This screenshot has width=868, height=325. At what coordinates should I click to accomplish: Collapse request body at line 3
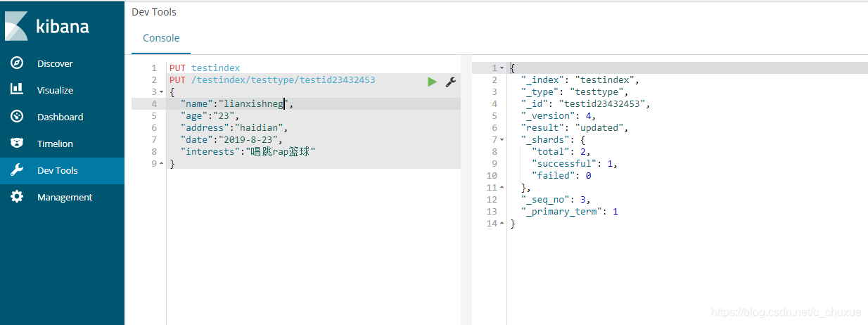[162, 92]
